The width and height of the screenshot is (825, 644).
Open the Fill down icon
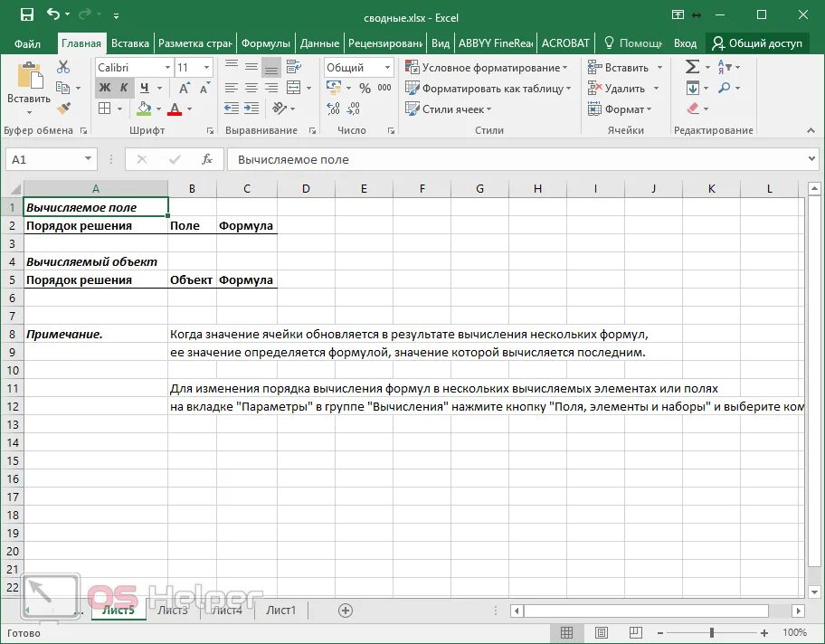point(692,88)
